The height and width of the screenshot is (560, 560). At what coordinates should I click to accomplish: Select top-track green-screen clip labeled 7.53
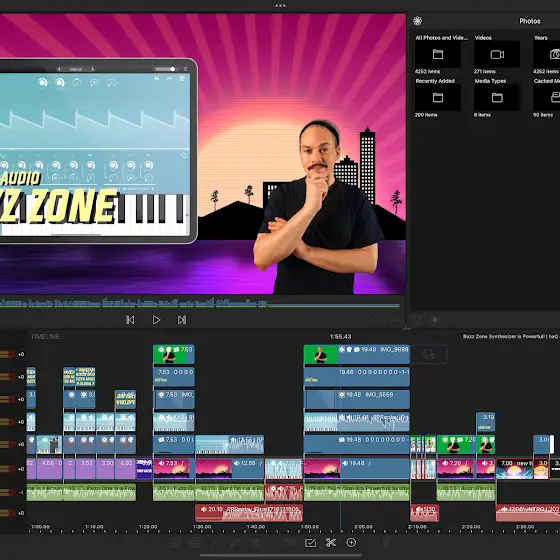174,354
